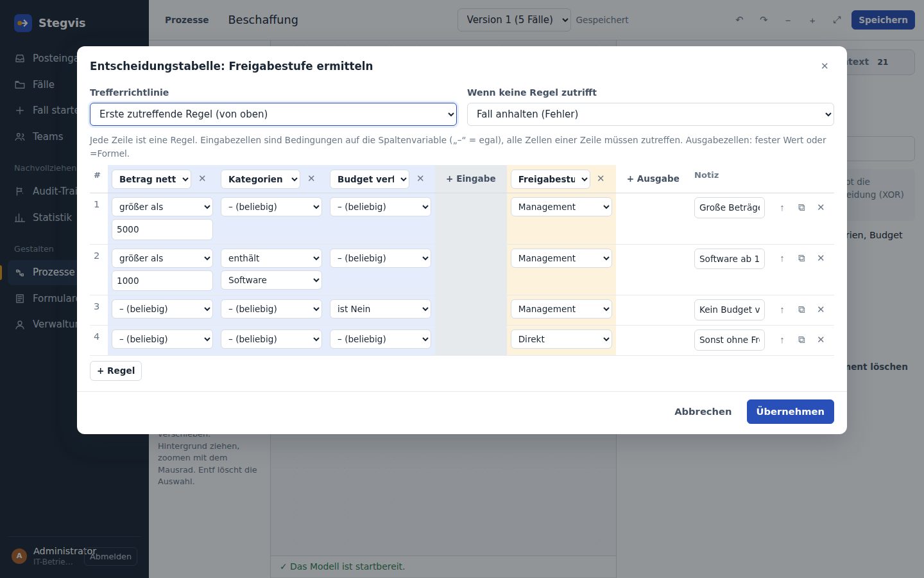Open rule 4 'Direkt' output dropdown

[561, 339]
